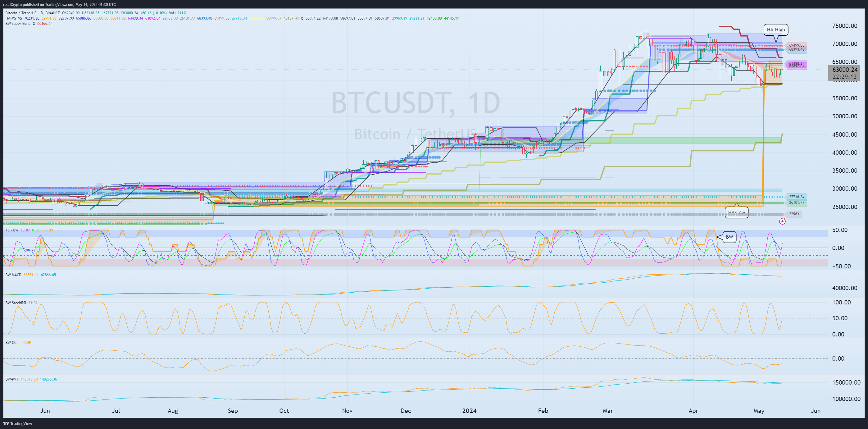Viewport: 868px width, 429px height.
Task: Click the BW-CCI value -40.49
Action: 25,343
